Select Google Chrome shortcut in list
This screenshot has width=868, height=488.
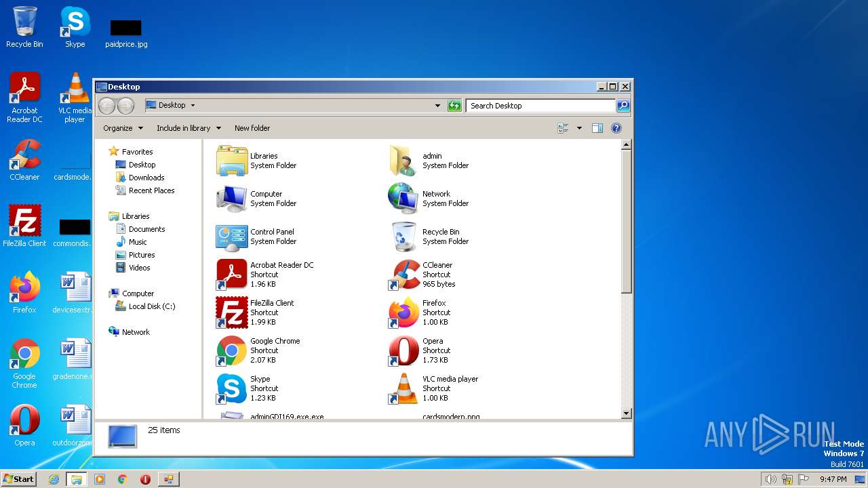[232, 350]
